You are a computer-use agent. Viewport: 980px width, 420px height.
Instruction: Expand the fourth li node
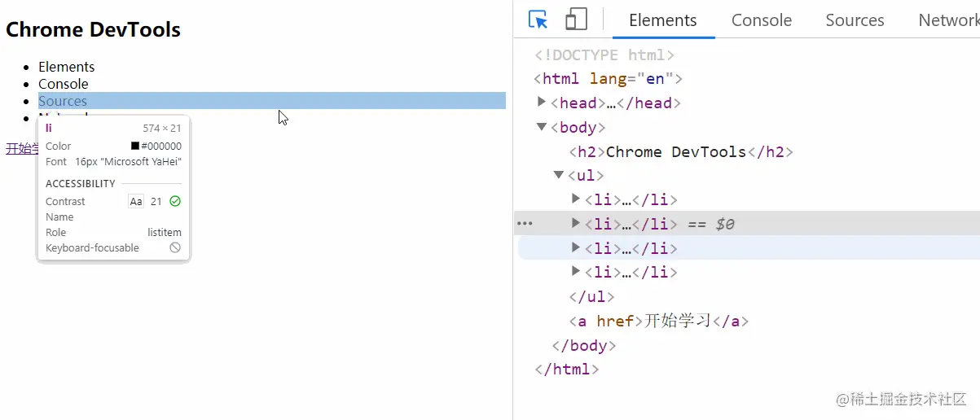(x=576, y=272)
